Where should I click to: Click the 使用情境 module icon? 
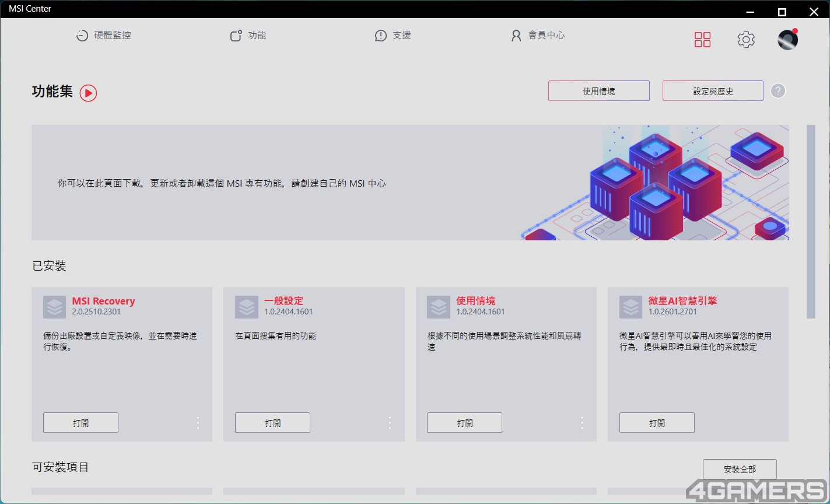[x=438, y=307]
